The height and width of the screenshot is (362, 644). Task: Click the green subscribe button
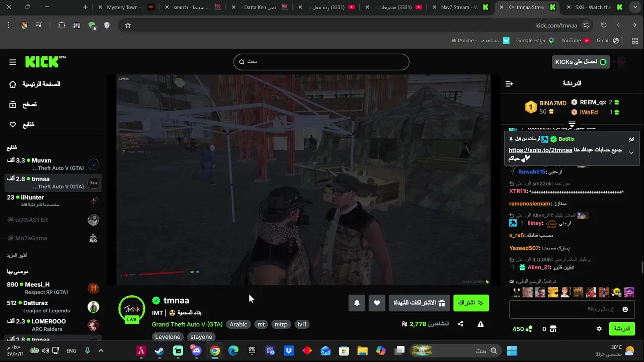point(471,303)
